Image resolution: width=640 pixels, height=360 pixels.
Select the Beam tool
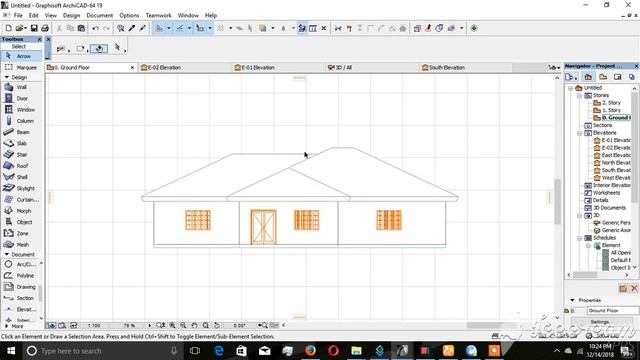21,132
